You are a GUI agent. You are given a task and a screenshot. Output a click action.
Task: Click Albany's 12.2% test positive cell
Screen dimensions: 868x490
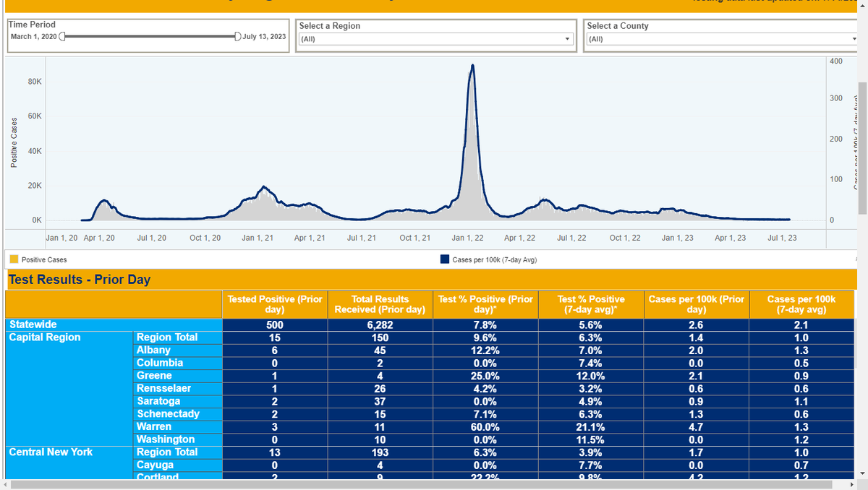[485, 350]
